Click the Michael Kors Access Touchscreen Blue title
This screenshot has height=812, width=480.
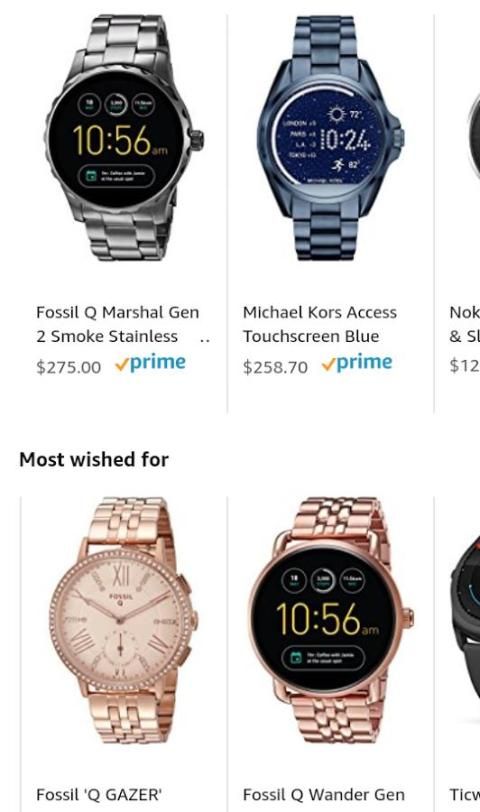[x=320, y=324]
